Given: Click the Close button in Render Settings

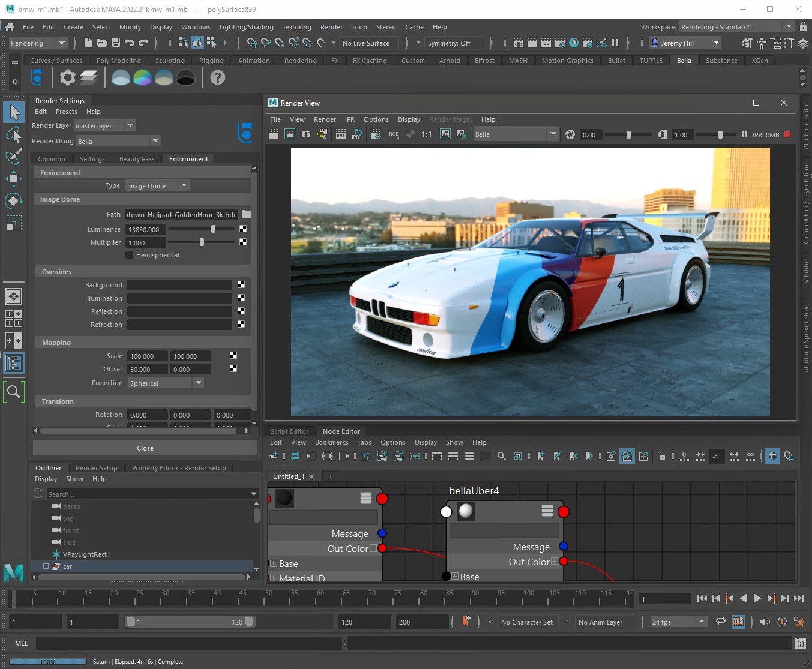Looking at the screenshot, I should [145, 448].
